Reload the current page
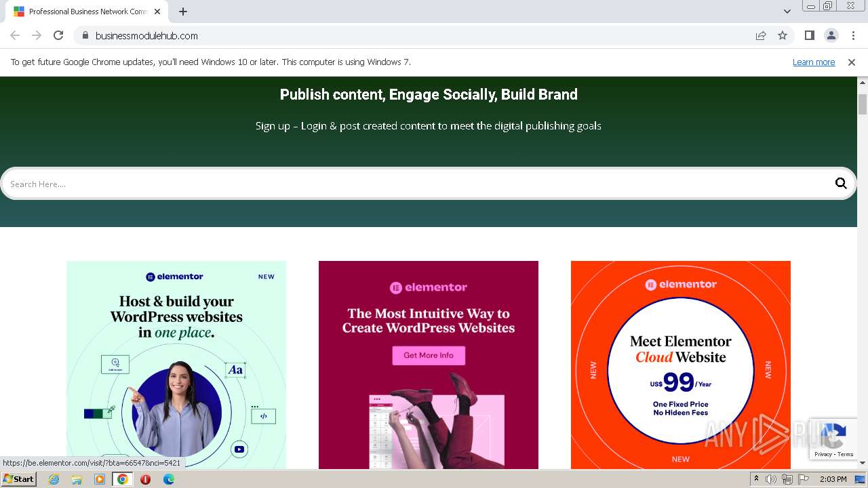The width and height of the screenshot is (868, 488). 58,35
